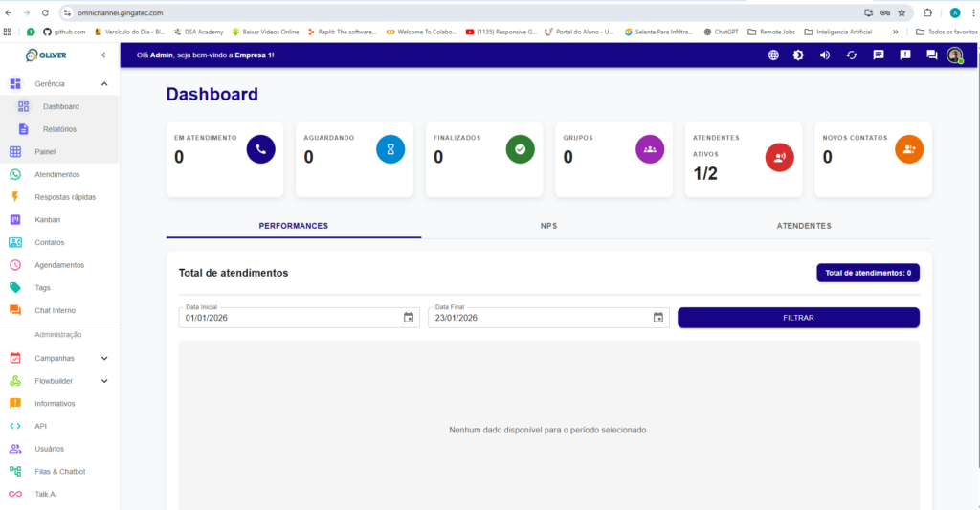This screenshot has width=980, height=510.
Task: Open Respostas rápidas in sidebar
Action: click(x=64, y=197)
